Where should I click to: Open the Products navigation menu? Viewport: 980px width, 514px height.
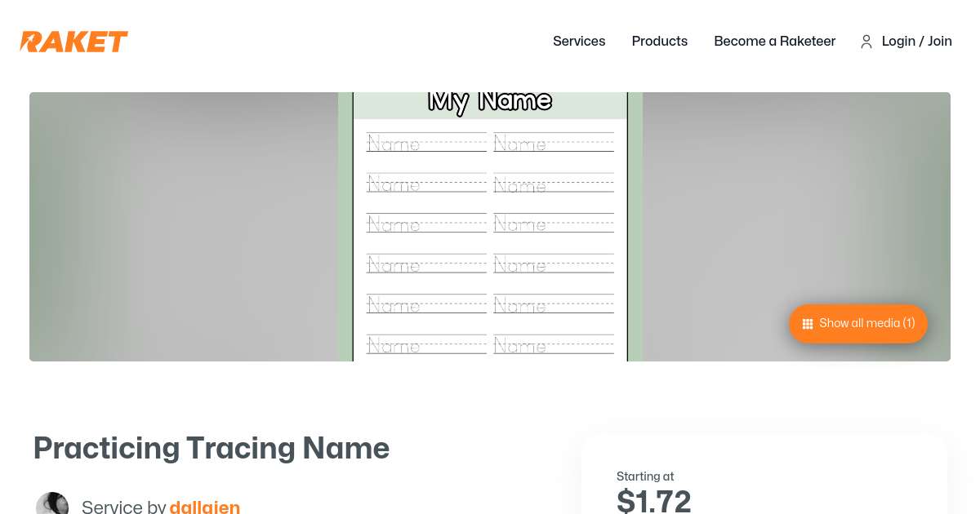point(660,42)
